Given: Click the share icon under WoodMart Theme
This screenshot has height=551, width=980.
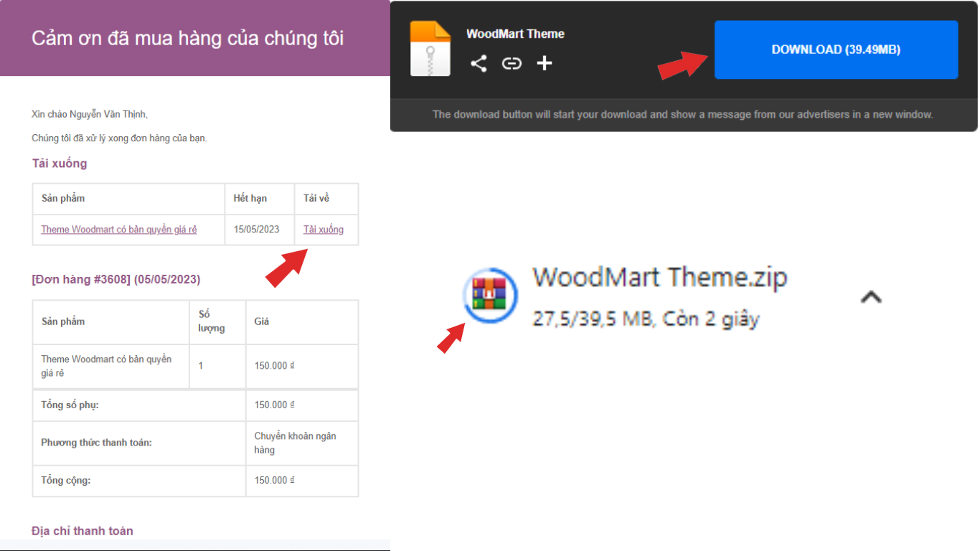Looking at the screenshot, I should coord(479,63).
